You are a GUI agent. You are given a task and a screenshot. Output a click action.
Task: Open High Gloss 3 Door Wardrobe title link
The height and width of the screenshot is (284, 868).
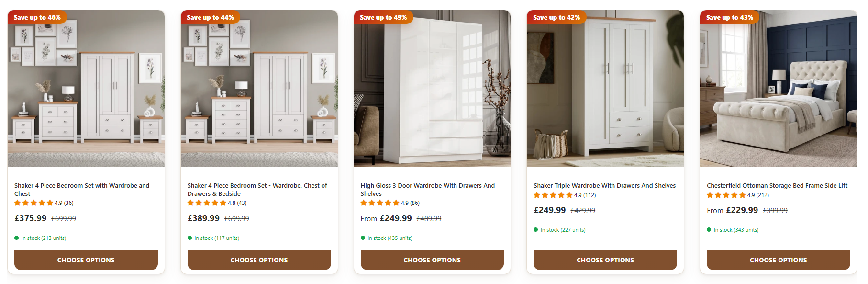click(x=428, y=190)
